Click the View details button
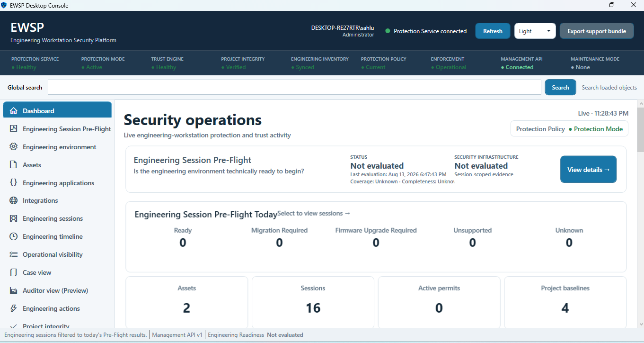Image resolution: width=644 pixels, height=343 pixels. coord(588,170)
